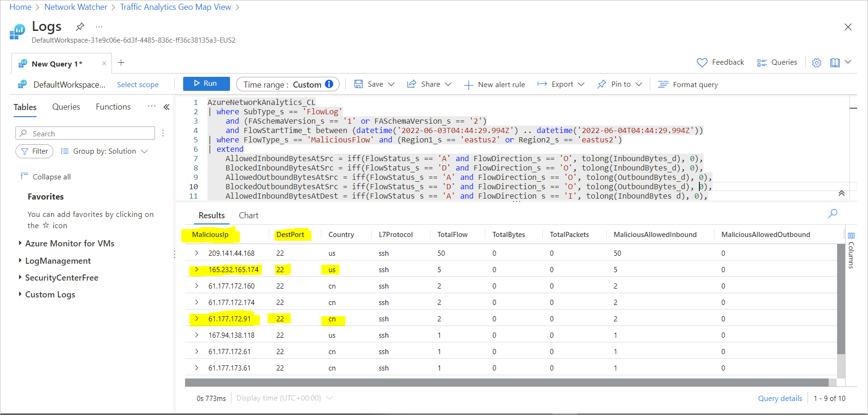Image resolution: width=868 pixels, height=415 pixels.
Task: Switch to Queries side tab
Action: pos(66,107)
